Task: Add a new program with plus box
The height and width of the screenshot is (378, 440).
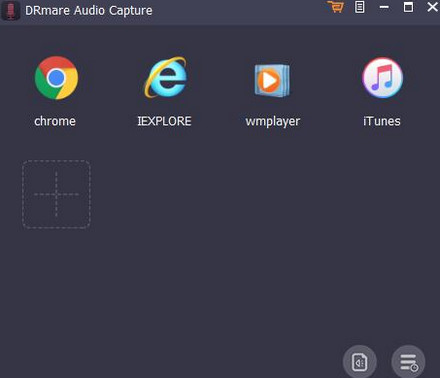Action: (56, 194)
